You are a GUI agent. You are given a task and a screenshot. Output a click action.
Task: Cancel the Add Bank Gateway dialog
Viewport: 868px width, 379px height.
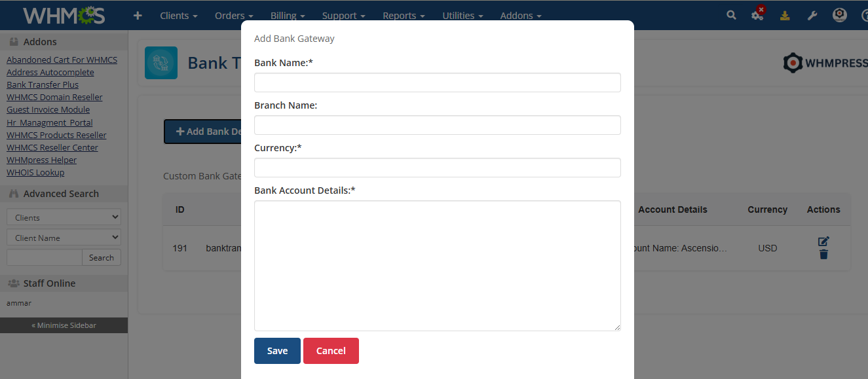[x=331, y=351]
